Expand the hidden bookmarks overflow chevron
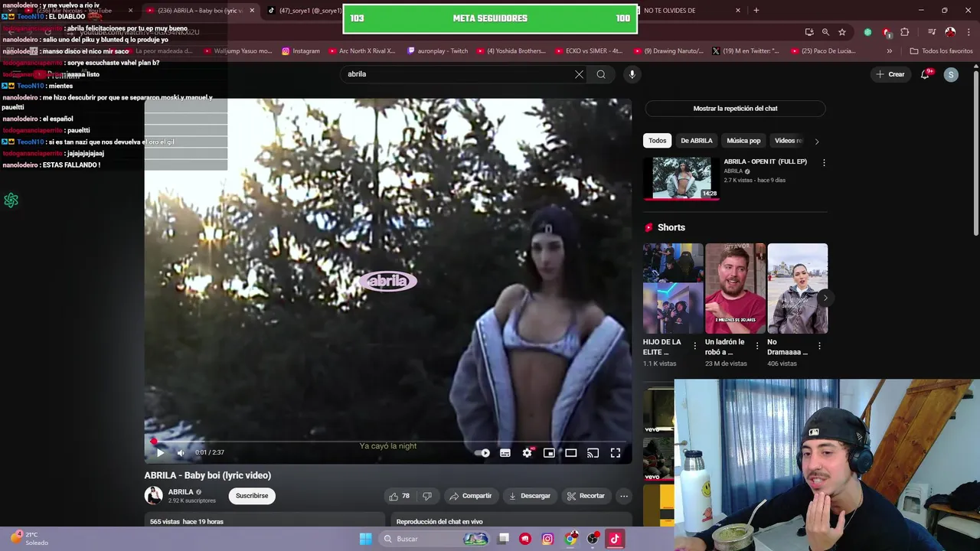Image resolution: width=980 pixels, height=551 pixels. coord(889,51)
